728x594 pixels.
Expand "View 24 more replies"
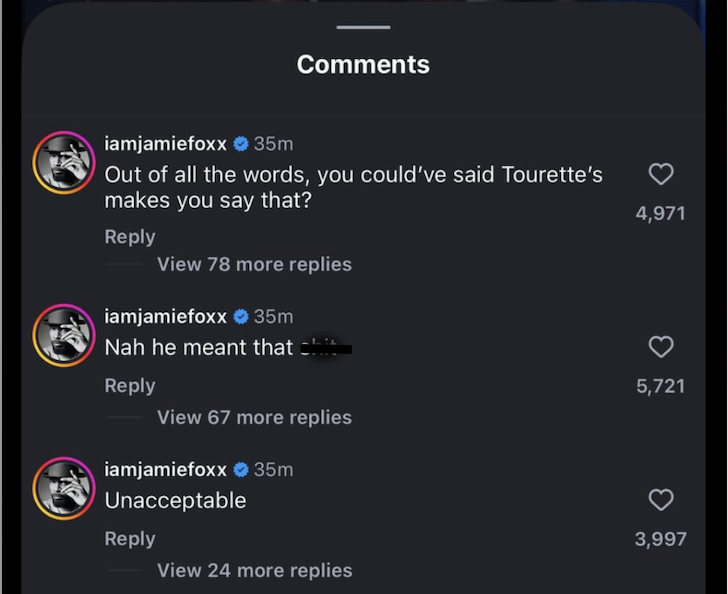tap(254, 571)
